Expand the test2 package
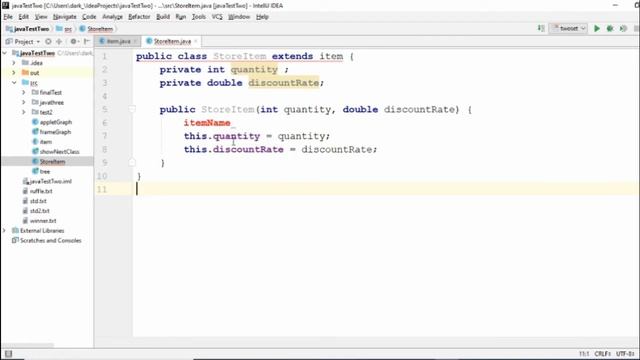This screenshot has width=640, height=360. pos(24,112)
